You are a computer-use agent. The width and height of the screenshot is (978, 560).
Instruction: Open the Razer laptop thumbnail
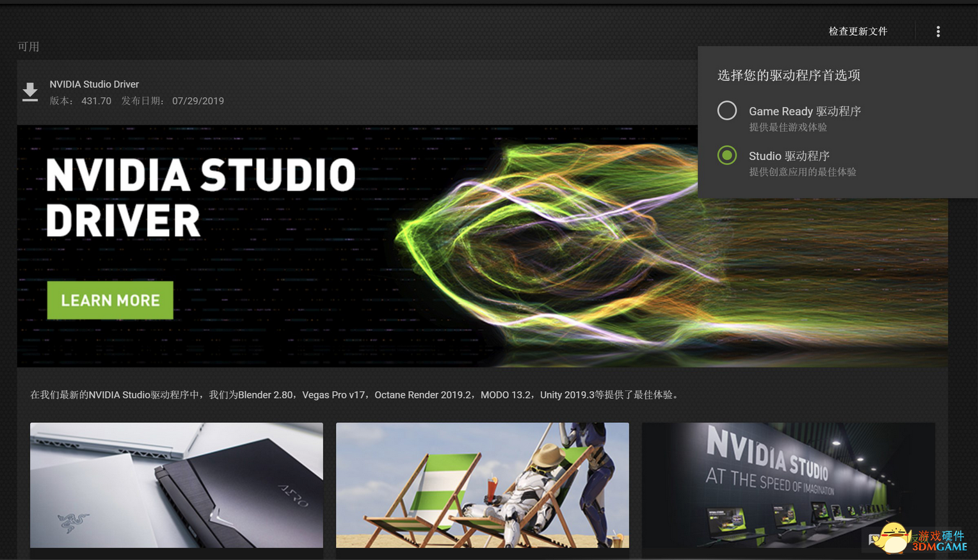tap(177, 485)
